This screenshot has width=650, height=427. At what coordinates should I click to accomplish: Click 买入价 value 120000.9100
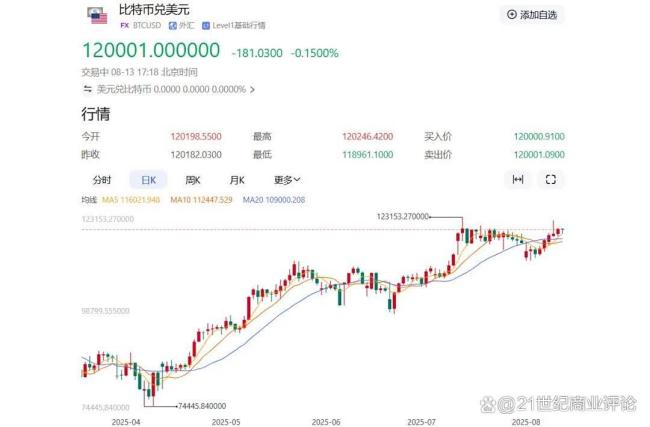tap(539, 136)
